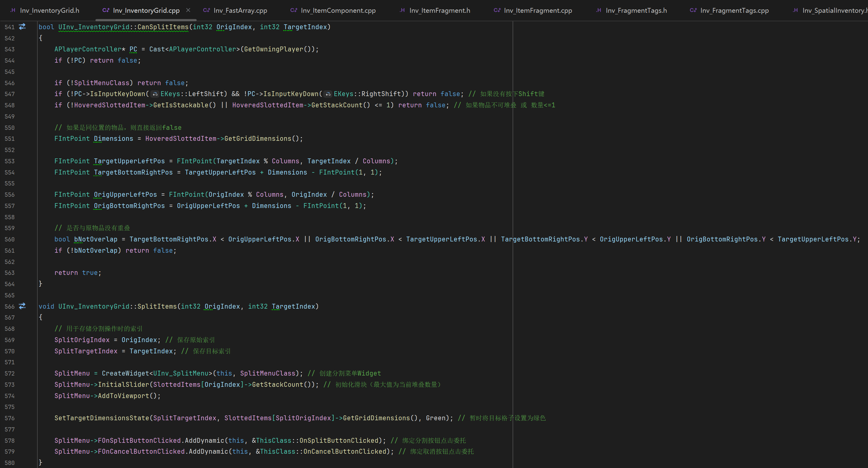
Task: Click OnSplitButtonClicked reference on line 578
Action: click(339, 440)
